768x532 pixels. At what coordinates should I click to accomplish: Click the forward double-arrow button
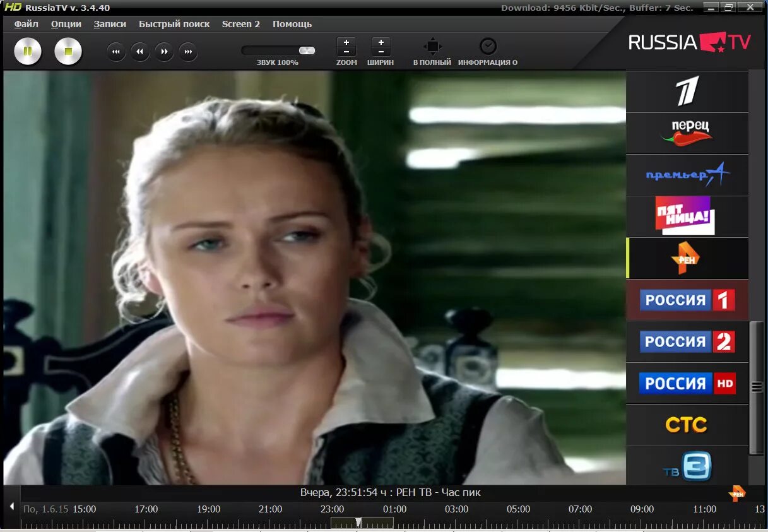click(164, 52)
